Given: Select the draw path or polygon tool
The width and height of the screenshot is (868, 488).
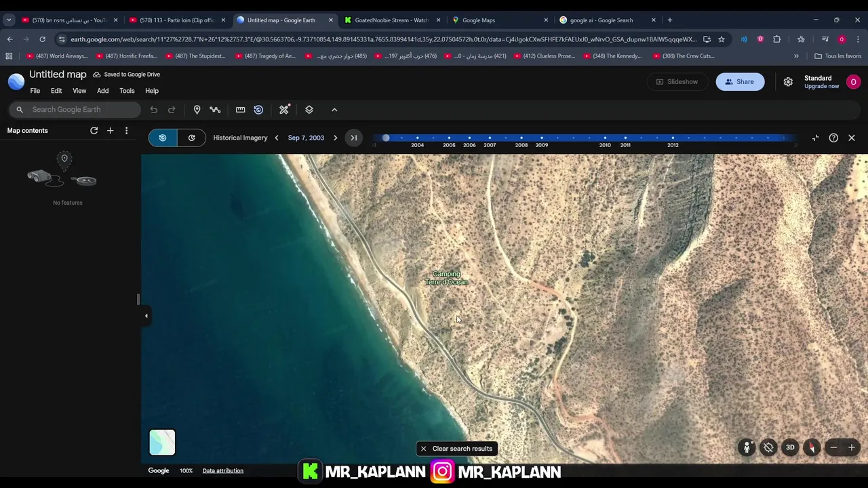Looking at the screenshot, I should tap(215, 110).
